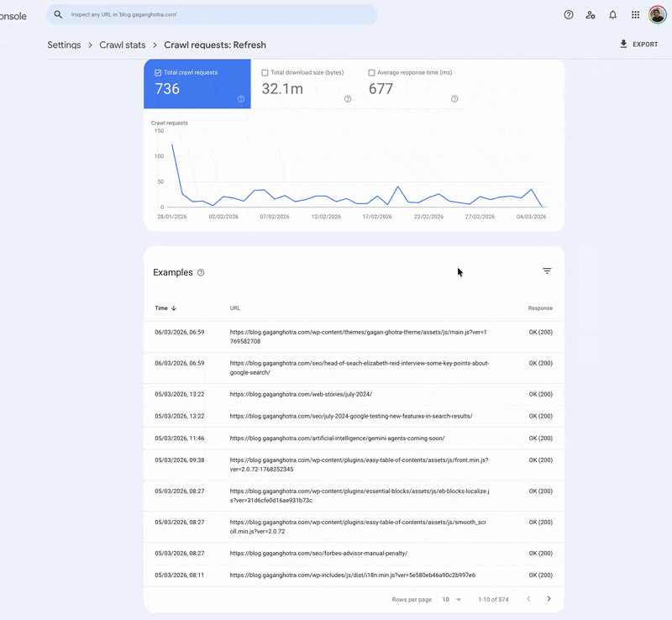Open Search Console user settings icon

tap(591, 14)
